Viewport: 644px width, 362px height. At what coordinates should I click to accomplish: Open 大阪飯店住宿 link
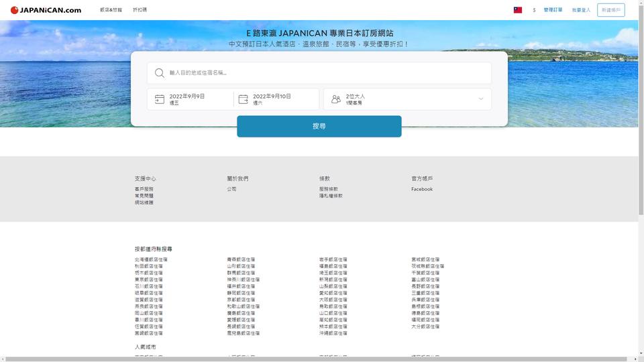333,300
